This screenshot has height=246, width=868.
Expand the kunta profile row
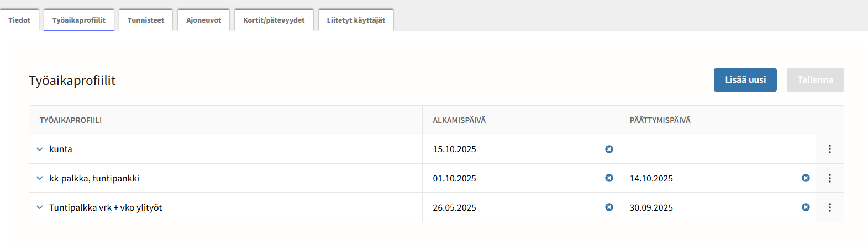point(40,149)
